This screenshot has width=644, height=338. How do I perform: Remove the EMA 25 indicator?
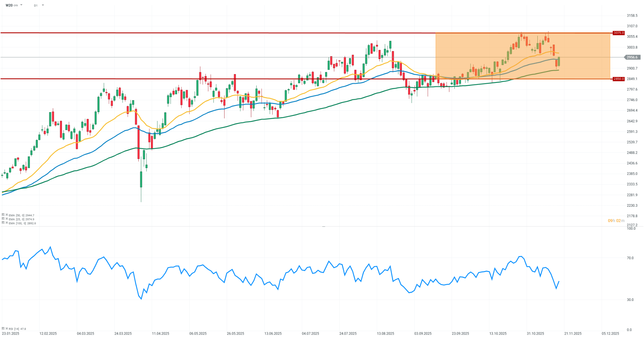pyautogui.click(x=7, y=219)
